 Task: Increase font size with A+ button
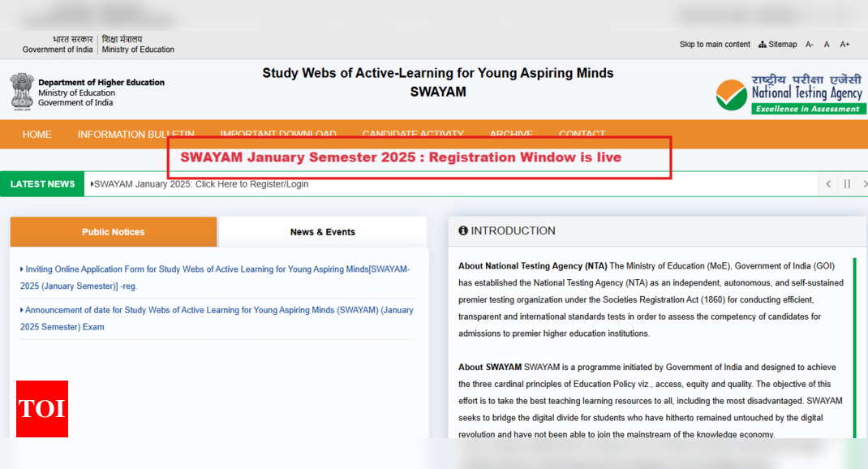[x=844, y=45]
